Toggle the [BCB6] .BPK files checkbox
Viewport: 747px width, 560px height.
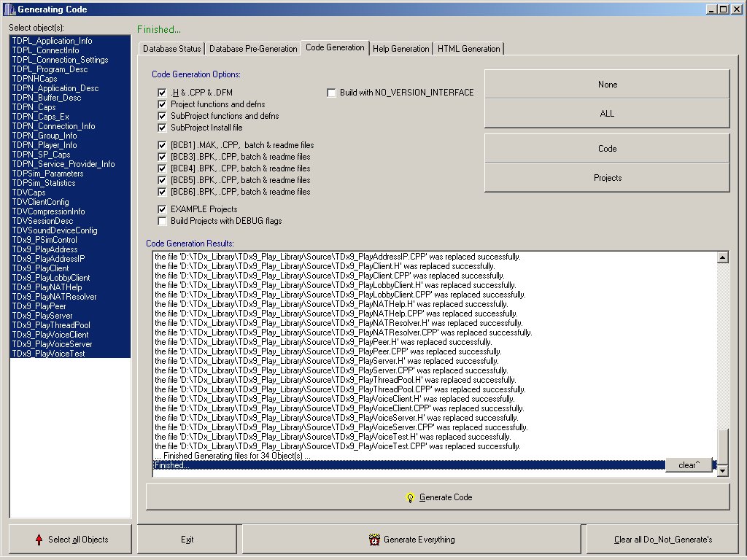tap(162, 192)
